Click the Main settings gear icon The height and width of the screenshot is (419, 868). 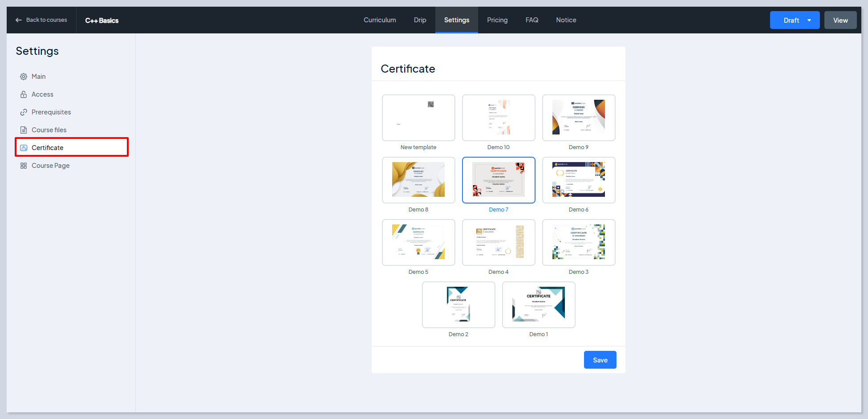click(24, 77)
